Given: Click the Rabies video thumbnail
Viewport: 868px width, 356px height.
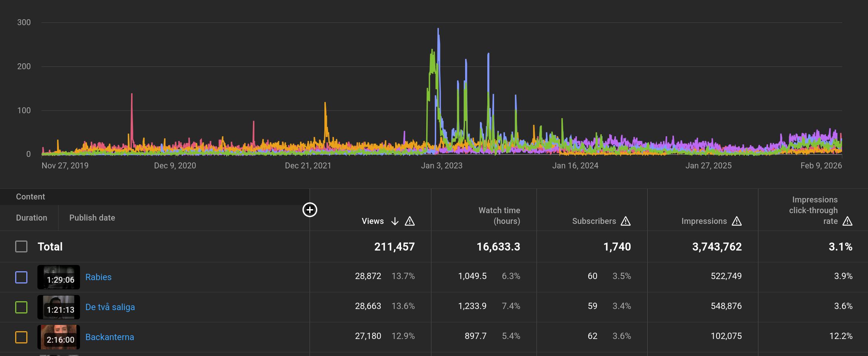Looking at the screenshot, I should 59,277.
